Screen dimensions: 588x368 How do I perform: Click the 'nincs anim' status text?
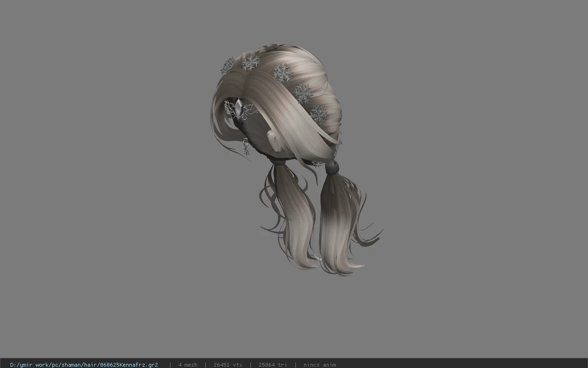click(x=320, y=365)
